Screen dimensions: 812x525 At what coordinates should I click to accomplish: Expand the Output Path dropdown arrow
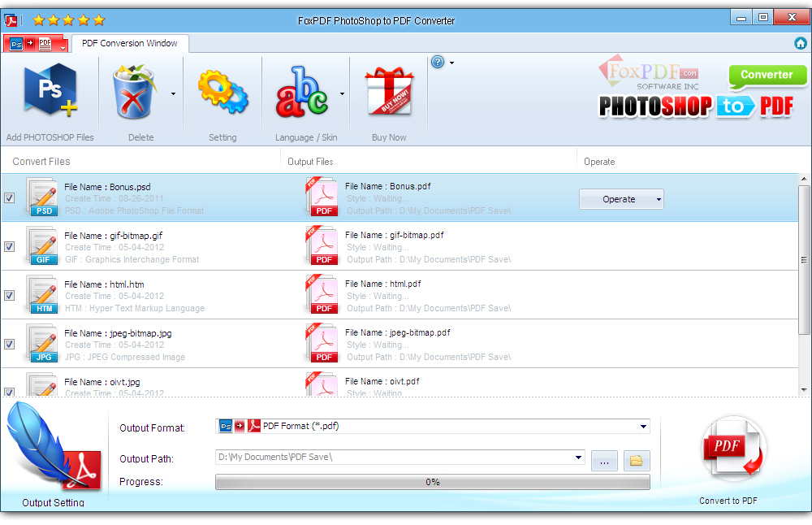point(578,457)
